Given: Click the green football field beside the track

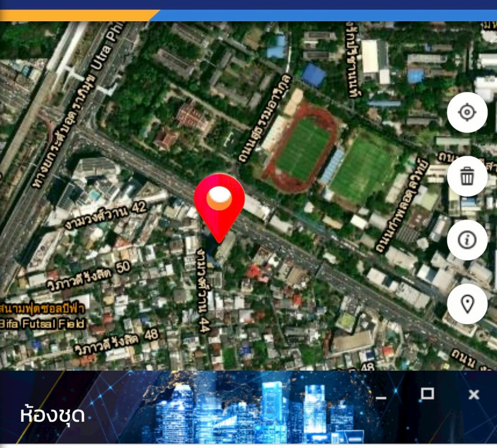Looking at the screenshot, I should (x=362, y=169).
